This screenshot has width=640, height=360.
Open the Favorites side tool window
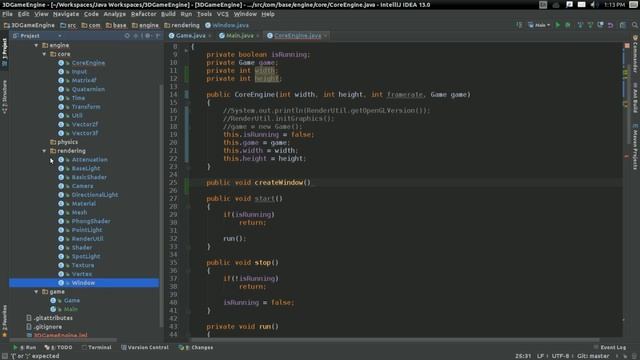4,321
